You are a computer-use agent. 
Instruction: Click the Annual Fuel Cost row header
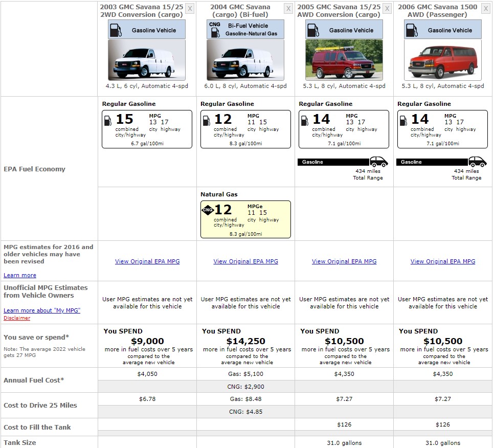[34, 380]
